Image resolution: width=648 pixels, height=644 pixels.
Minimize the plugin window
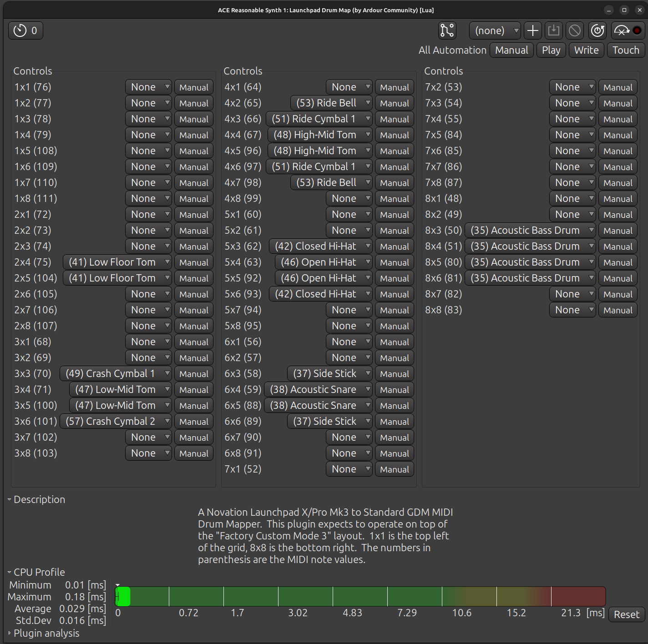(x=609, y=10)
